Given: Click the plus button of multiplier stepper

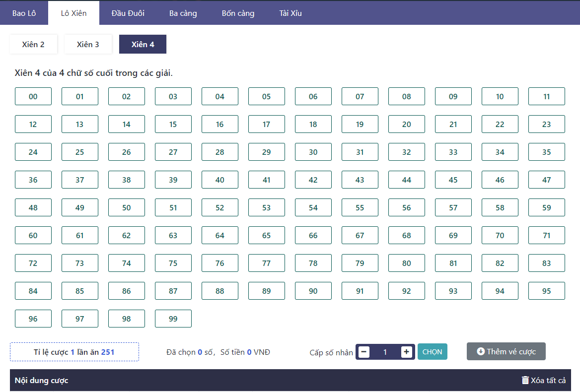Looking at the screenshot, I should point(406,352).
